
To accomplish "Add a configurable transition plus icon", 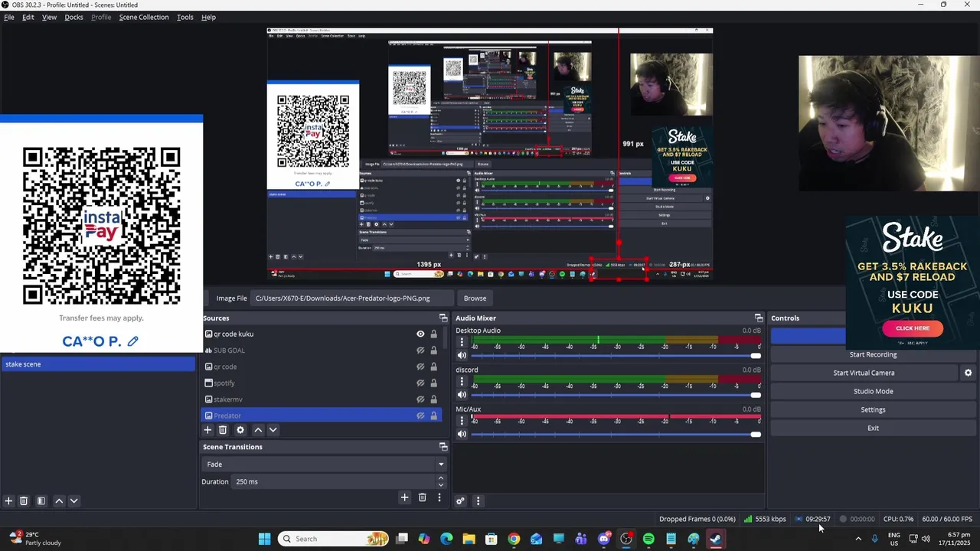I will 404,498.
